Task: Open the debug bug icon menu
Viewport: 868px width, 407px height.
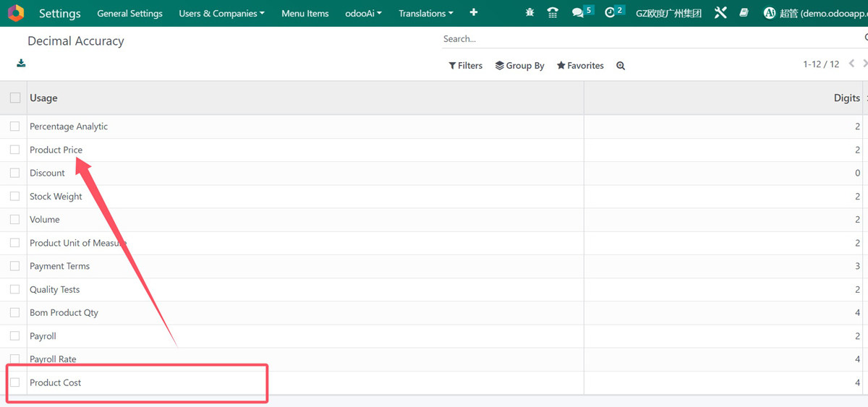Action: click(530, 13)
